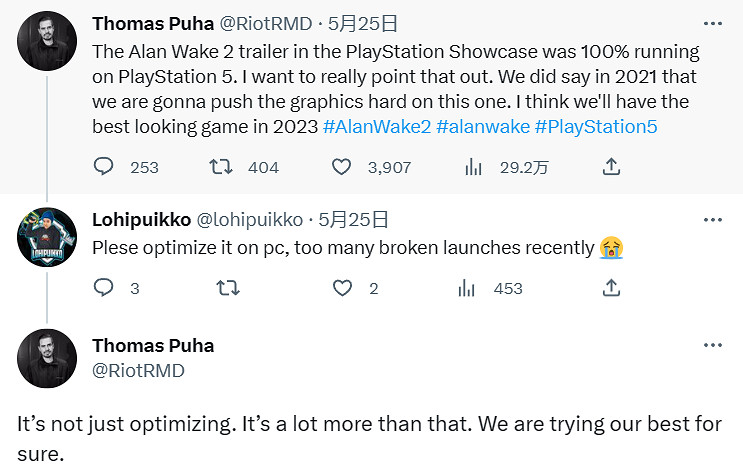Like the tweet with 3,907 likes
Image resolution: width=743 pixels, height=471 pixels.
click(343, 167)
